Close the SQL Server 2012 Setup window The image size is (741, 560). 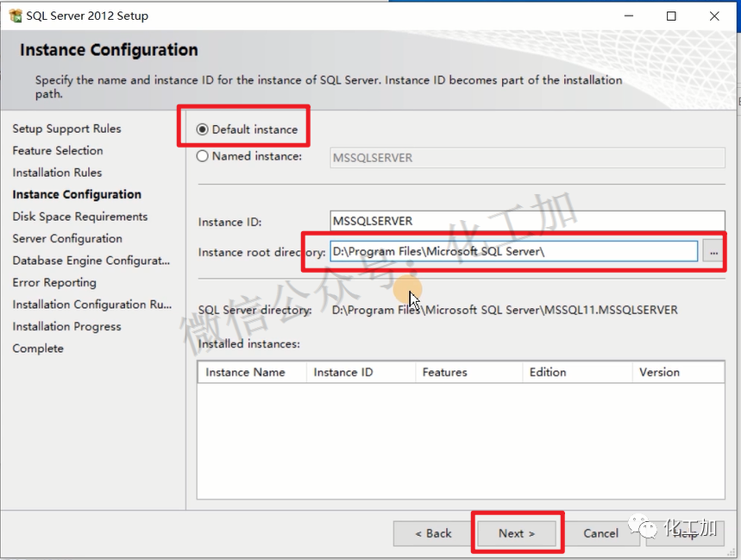[714, 16]
